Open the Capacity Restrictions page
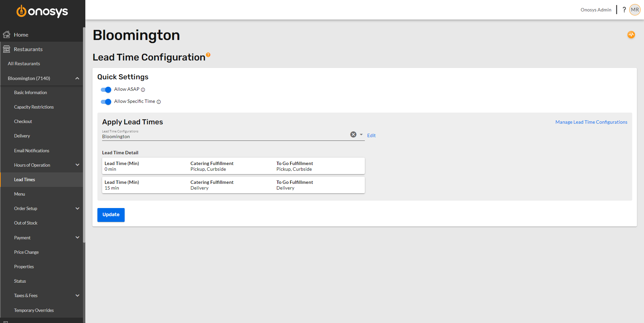This screenshot has height=323, width=644. coord(34,107)
